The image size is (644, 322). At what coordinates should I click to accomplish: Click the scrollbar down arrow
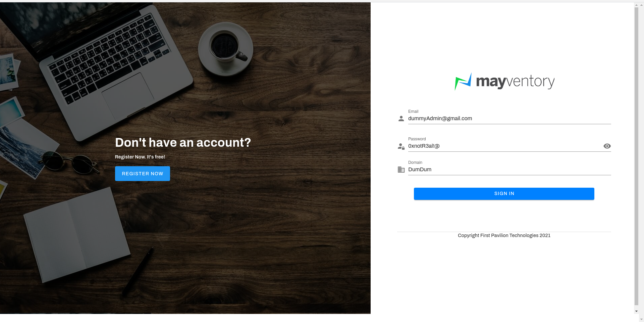(x=637, y=311)
